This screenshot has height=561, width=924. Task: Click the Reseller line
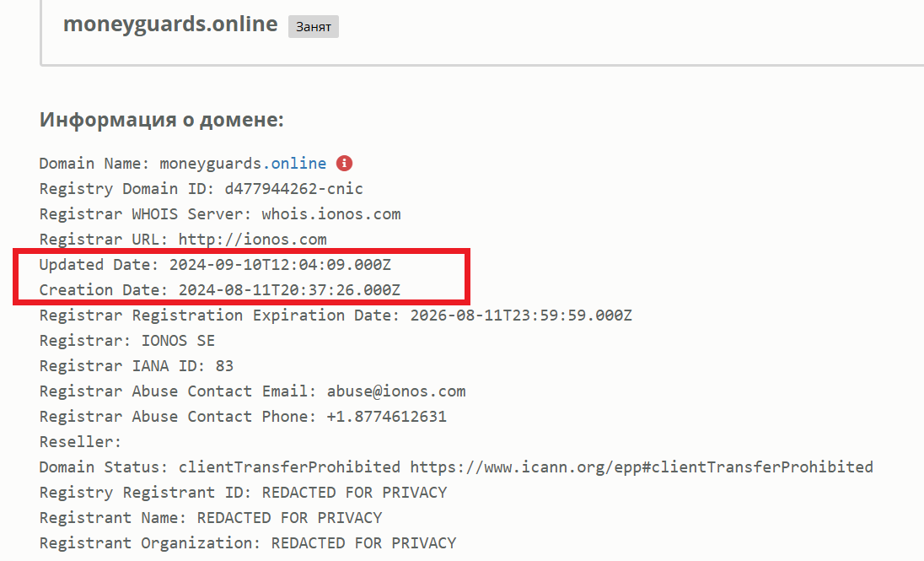point(80,442)
